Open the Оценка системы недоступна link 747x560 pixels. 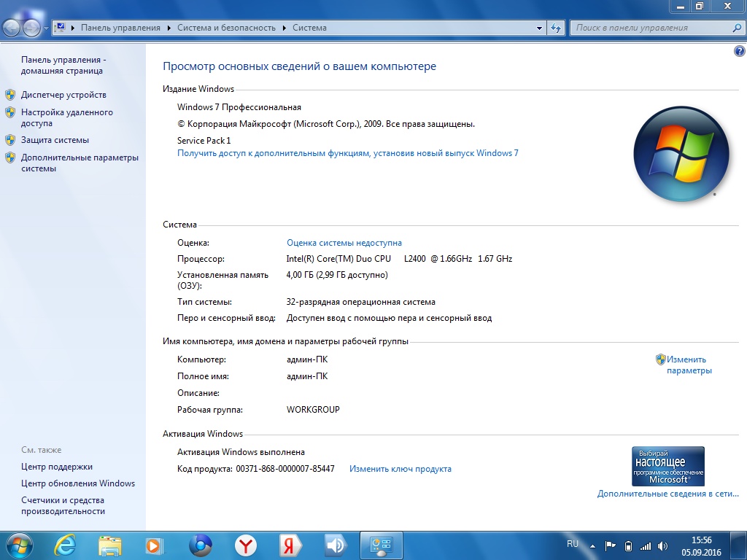tap(344, 243)
